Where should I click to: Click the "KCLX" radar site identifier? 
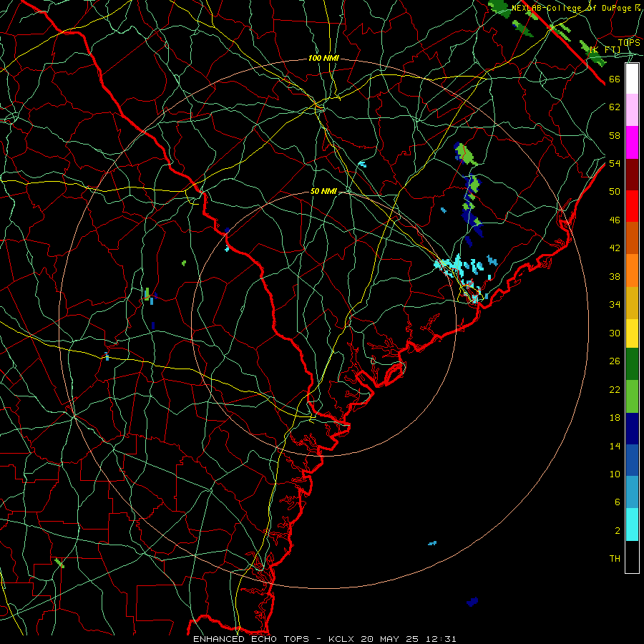343,639
